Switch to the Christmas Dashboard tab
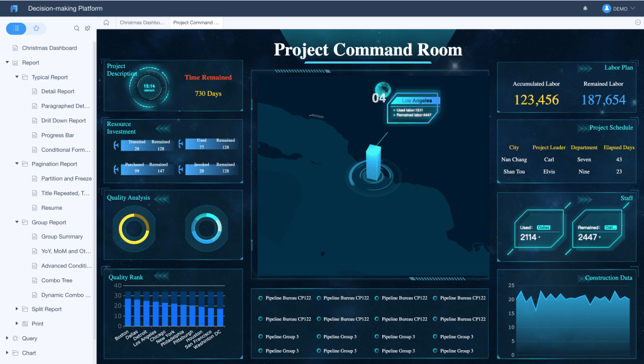The height and width of the screenshot is (364, 644). 142,21
